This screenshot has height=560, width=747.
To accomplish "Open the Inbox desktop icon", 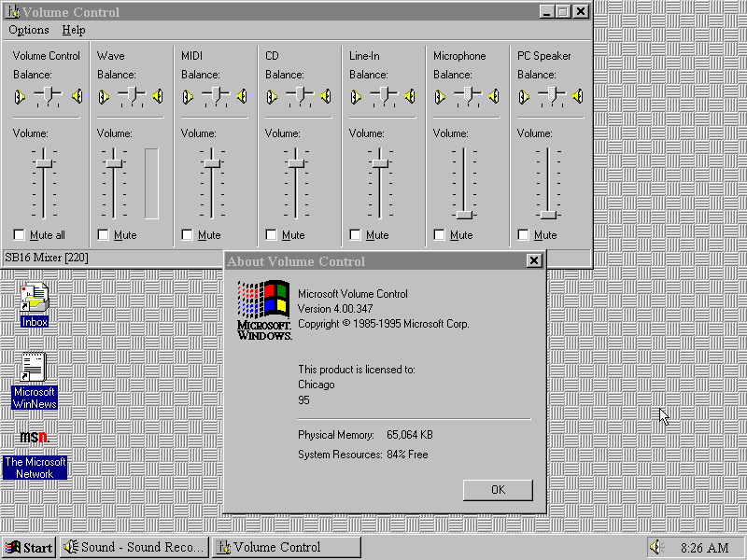I will (x=35, y=299).
